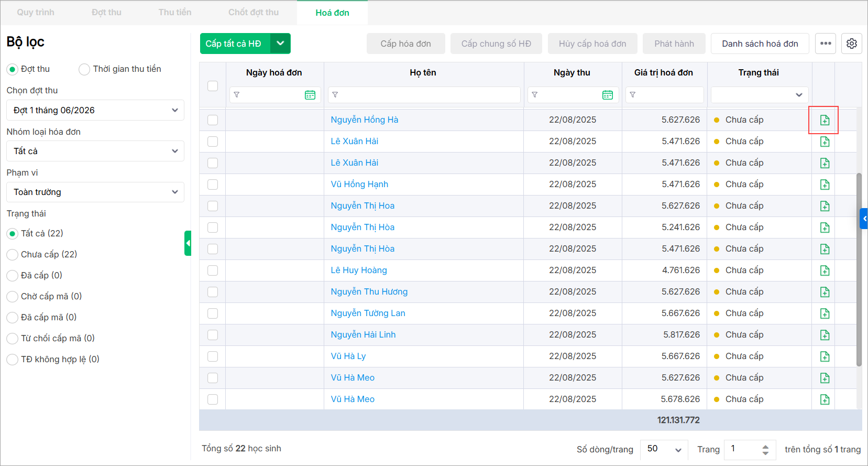Click invoice icon in the 5.241.626 row

click(825, 227)
